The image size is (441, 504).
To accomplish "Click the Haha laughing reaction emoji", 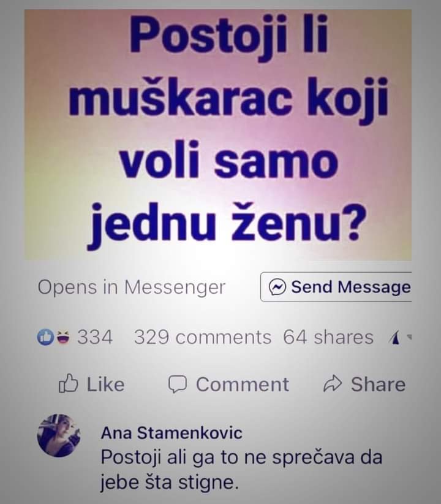I will (62, 337).
